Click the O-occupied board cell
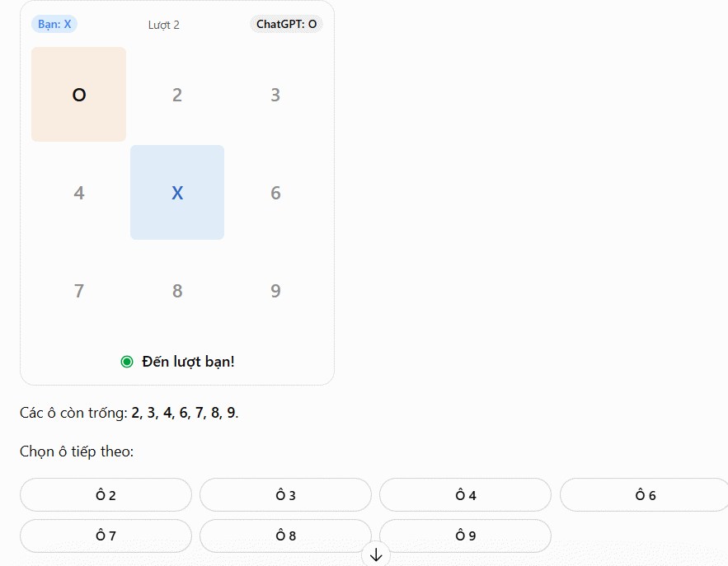The width and height of the screenshot is (728, 566). click(79, 94)
